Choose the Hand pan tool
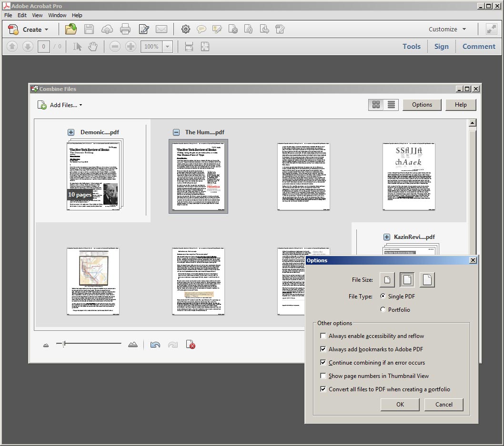 (x=92, y=47)
